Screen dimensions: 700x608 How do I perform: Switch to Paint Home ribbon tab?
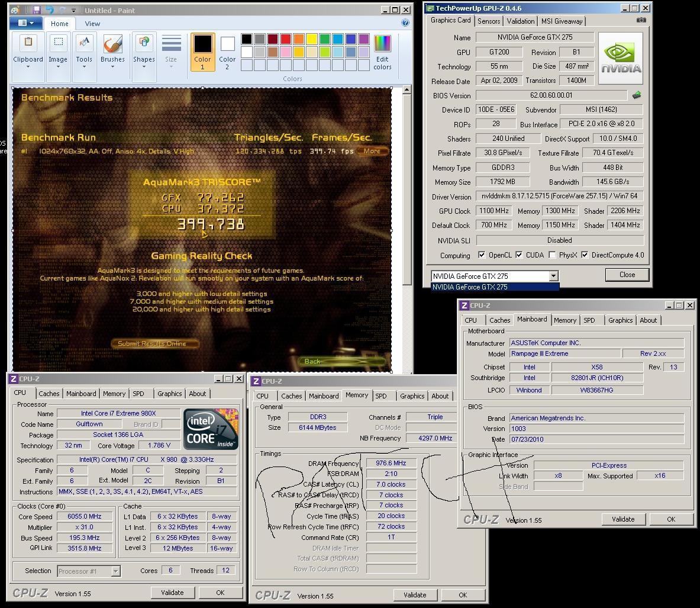[59, 24]
